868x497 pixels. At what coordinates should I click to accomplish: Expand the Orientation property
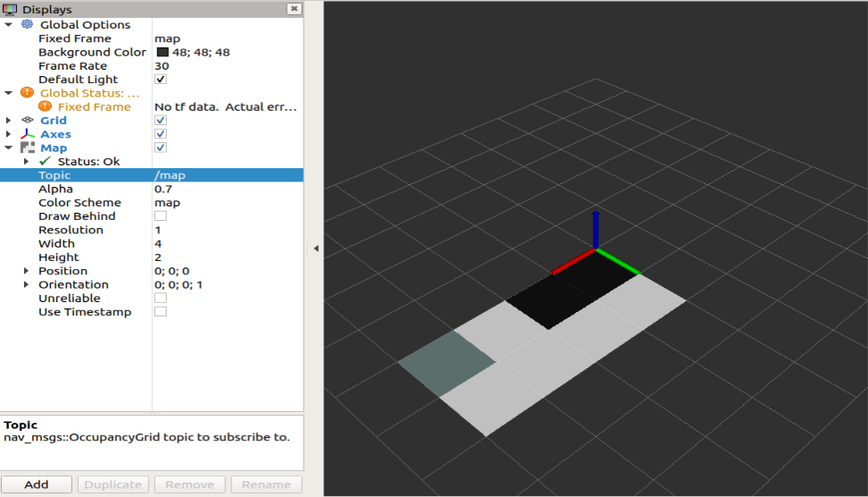coord(26,284)
